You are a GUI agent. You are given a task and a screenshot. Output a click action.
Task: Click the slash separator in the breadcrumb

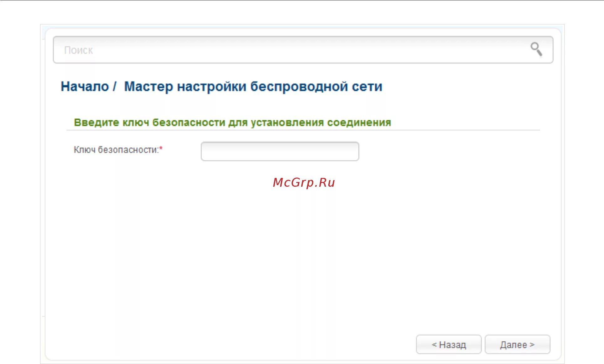pyautogui.click(x=115, y=86)
